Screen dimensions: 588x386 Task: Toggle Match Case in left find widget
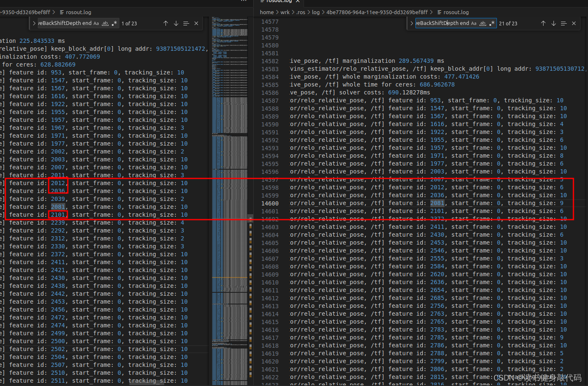tap(96, 23)
